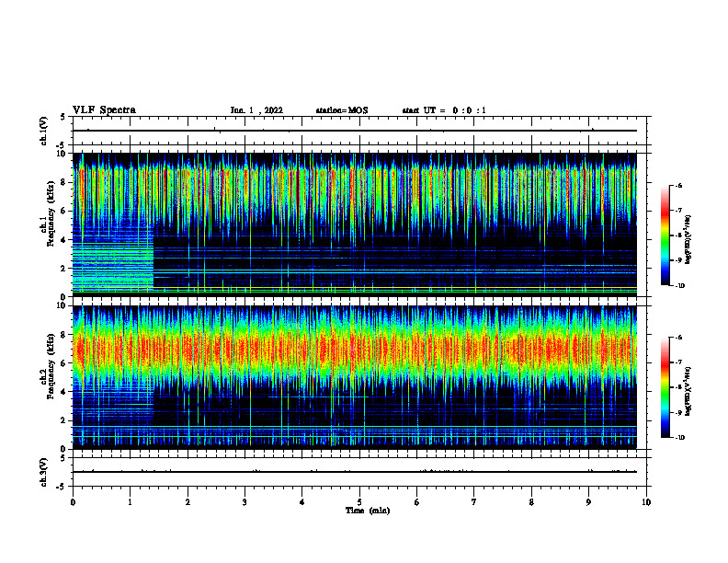Click the "VLF Spectra" plot title
This screenshot has height=563, width=728.
104,110
